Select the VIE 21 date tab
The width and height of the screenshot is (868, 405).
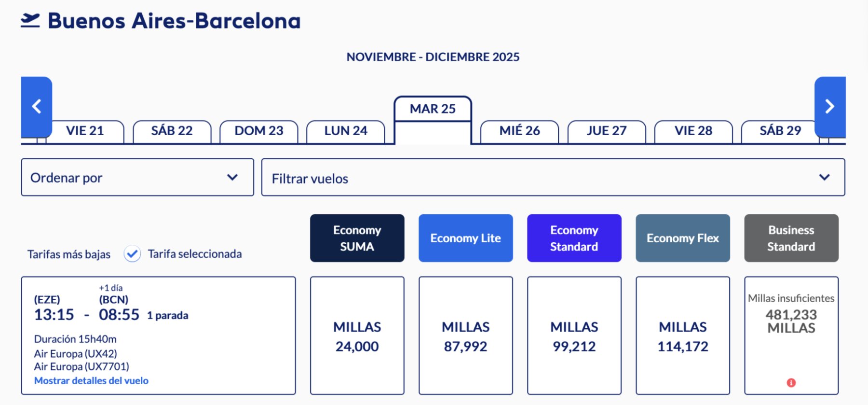click(85, 131)
